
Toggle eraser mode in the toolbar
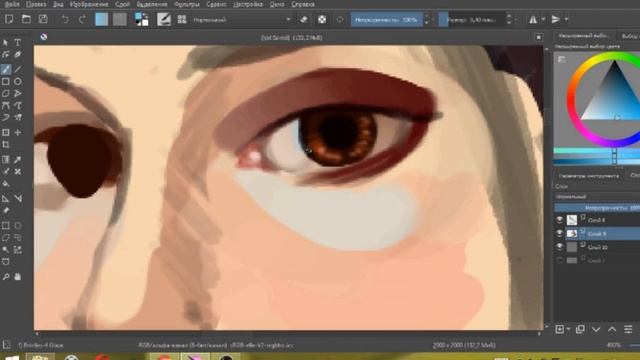coord(304,19)
